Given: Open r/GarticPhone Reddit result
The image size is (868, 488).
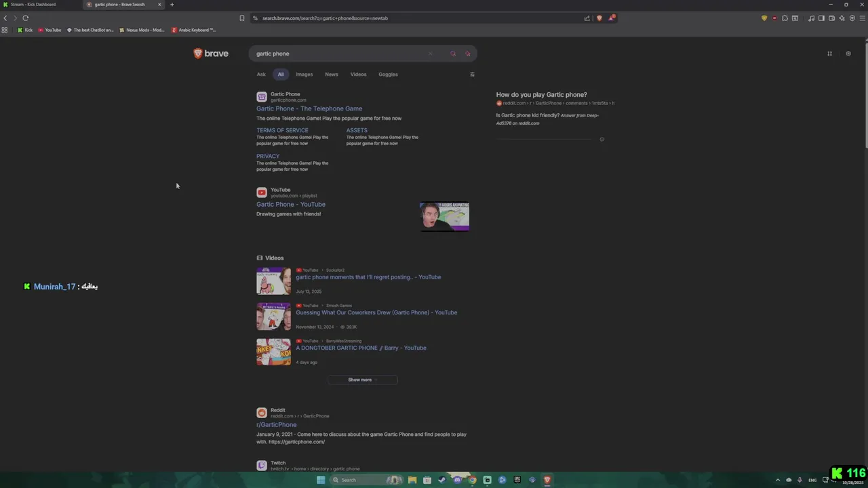Looking at the screenshot, I should point(276,424).
